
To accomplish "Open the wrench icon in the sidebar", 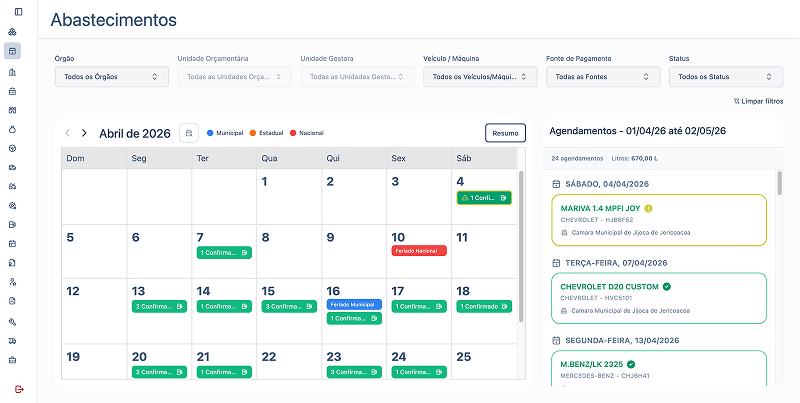I will click(12, 321).
